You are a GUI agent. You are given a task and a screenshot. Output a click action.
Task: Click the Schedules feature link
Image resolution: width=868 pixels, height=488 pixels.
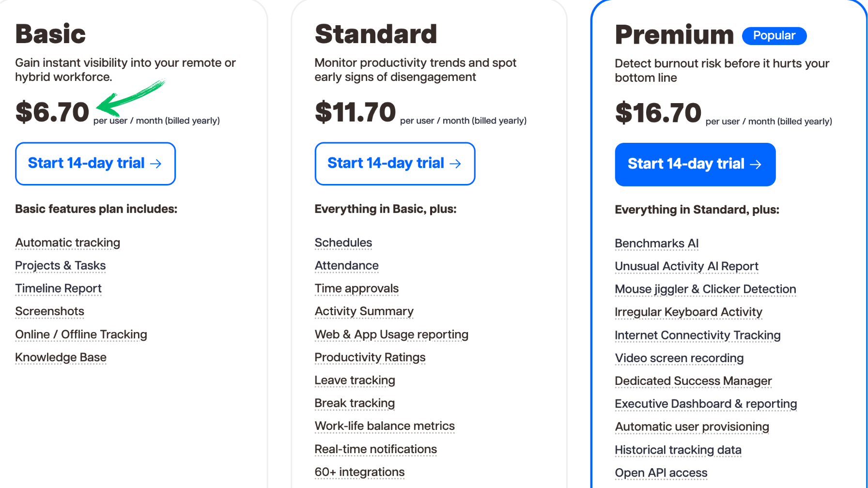(343, 243)
